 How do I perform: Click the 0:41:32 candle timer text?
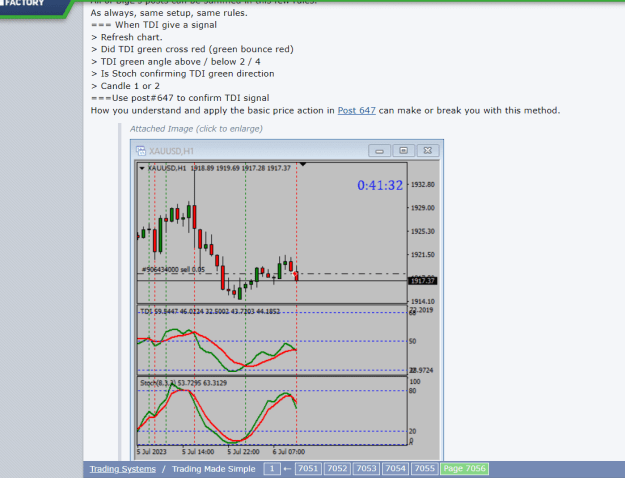pyautogui.click(x=380, y=185)
